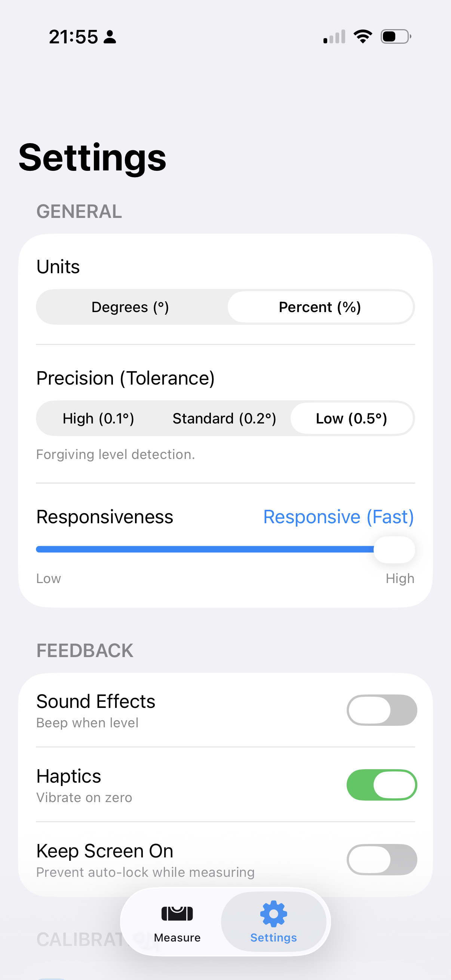Viewport: 451px width, 980px height.
Task: Tap the status bar clock
Action: [x=73, y=37]
